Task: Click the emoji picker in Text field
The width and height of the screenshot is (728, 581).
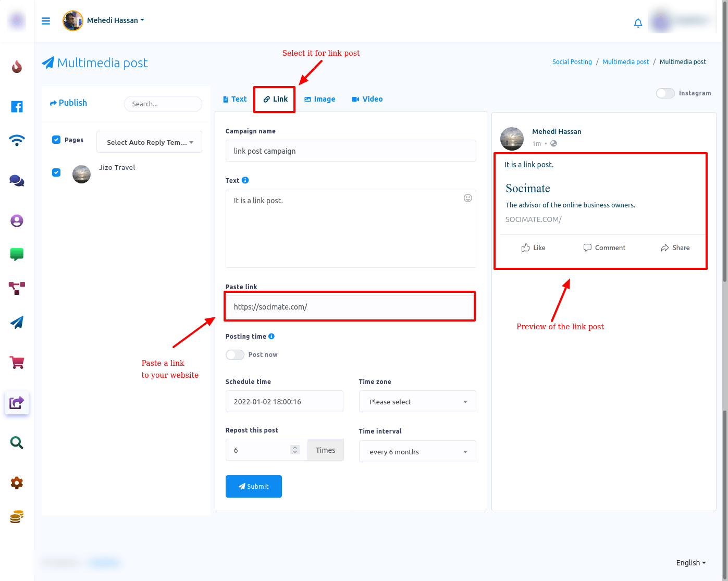Action: pos(467,198)
